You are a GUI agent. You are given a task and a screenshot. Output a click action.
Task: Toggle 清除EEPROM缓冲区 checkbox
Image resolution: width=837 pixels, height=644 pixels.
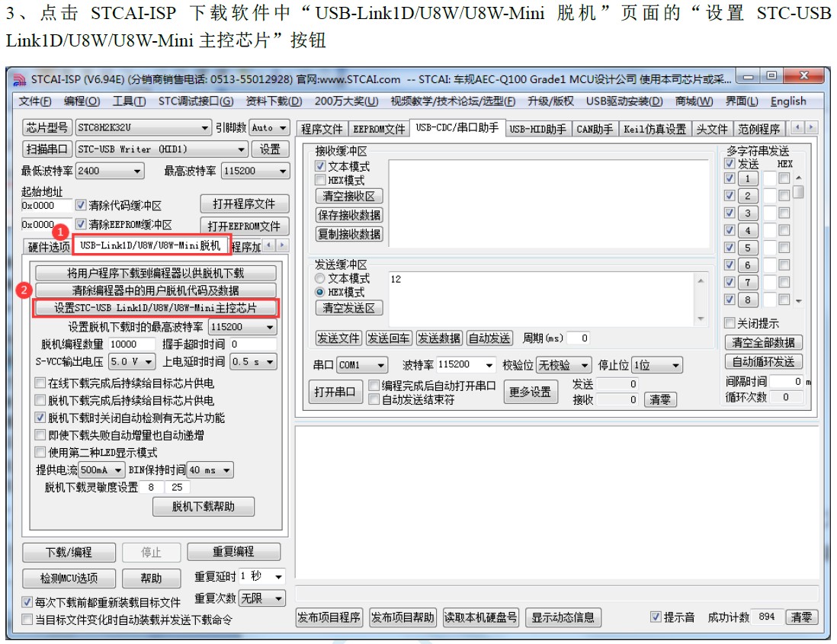(81, 224)
